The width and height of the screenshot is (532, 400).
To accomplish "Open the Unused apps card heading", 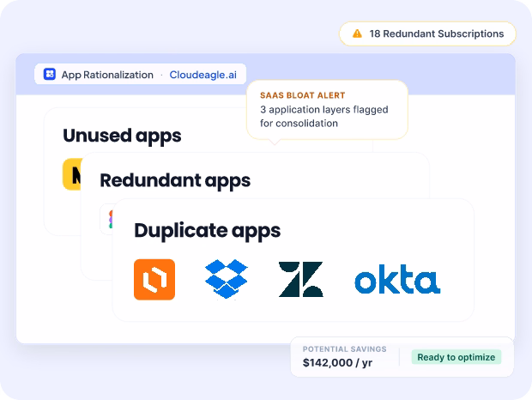I will click(x=122, y=136).
